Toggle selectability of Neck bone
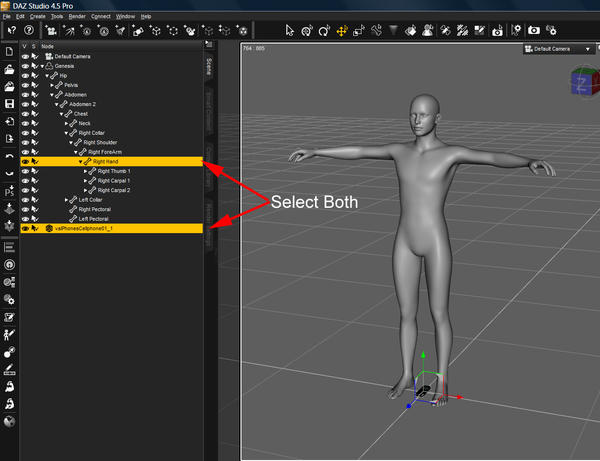This screenshot has width=600, height=461. [35, 123]
